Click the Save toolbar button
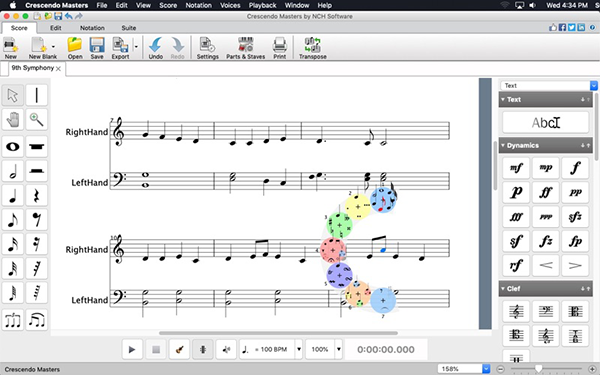This screenshot has width=600, height=375. [x=97, y=48]
